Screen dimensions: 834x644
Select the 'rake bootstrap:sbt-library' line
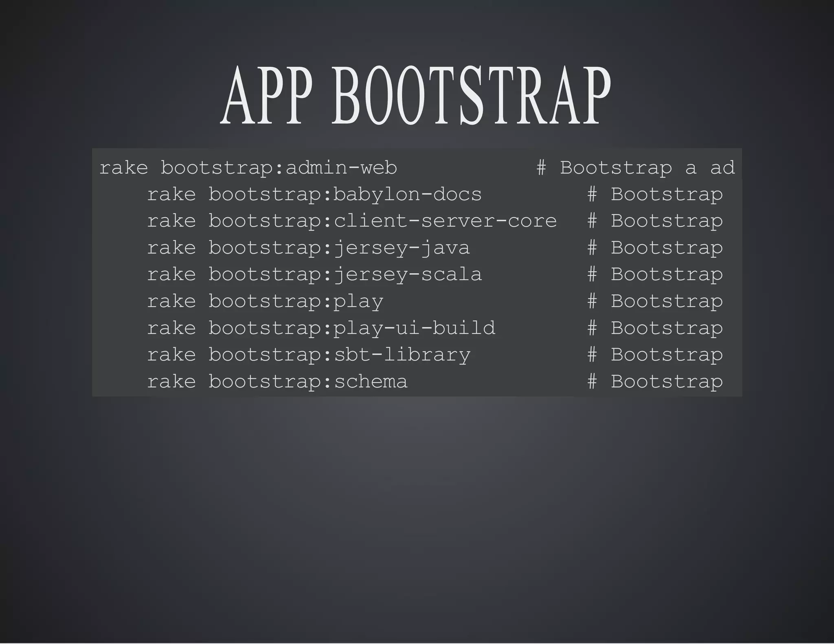(x=308, y=355)
